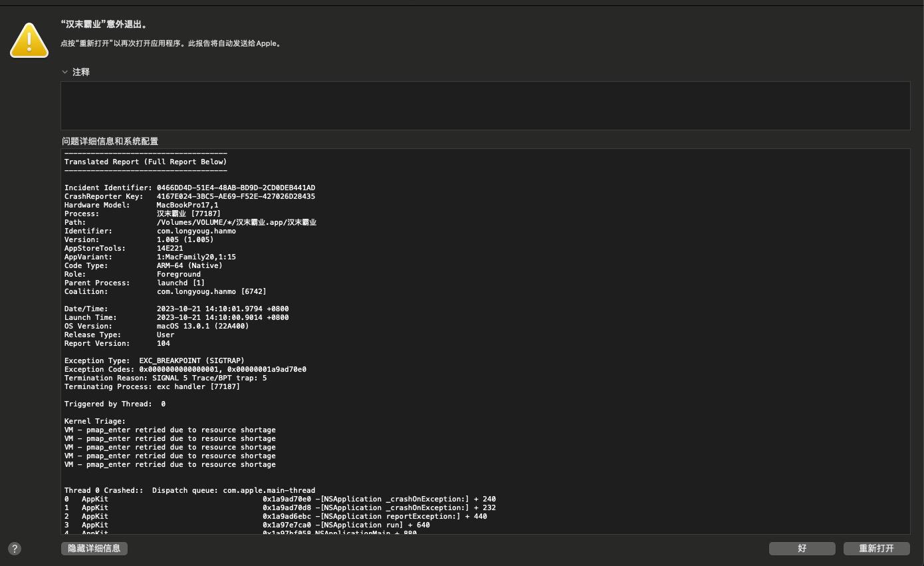Click the Incident Identifier line in report
924x566 pixels.
[x=189, y=188]
